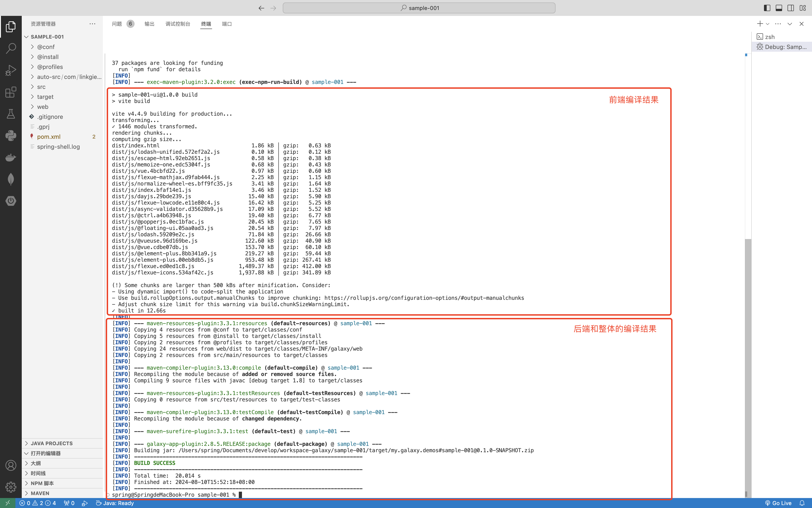Close the terminal panel
Screen dimensions: 812x508
(x=802, y=24)
